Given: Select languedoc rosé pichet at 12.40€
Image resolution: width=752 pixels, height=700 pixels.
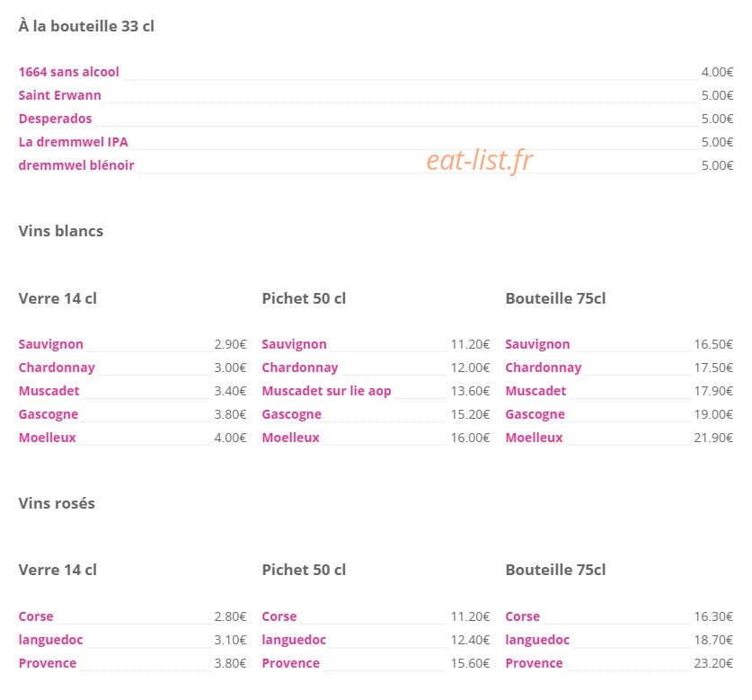Looking at the screenshot, I should tap(294, 640).
